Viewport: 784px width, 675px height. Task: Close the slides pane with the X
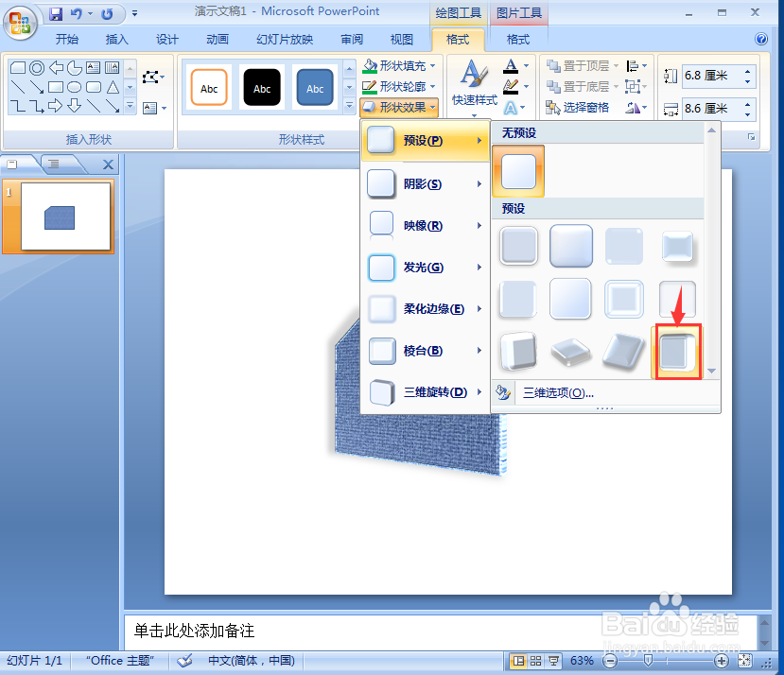(x=108, y=164)
